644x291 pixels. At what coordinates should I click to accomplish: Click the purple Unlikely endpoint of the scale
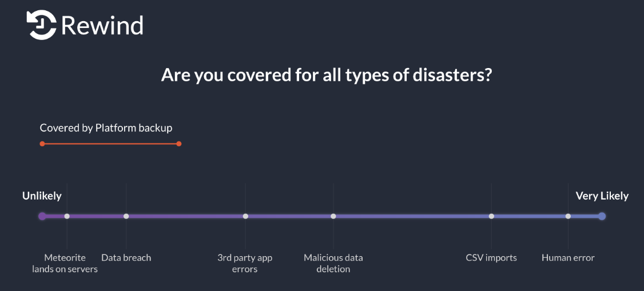pos(42,216)
